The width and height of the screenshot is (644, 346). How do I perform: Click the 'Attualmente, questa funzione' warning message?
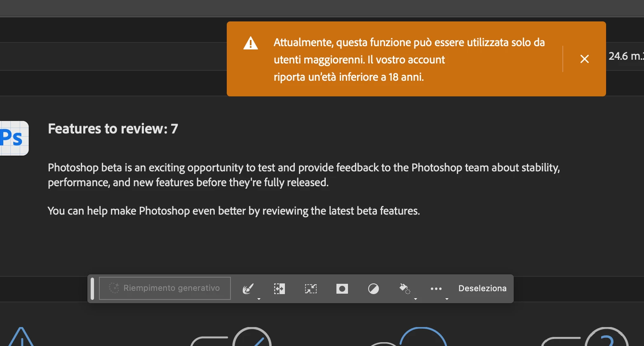click(x=409, y=60)
